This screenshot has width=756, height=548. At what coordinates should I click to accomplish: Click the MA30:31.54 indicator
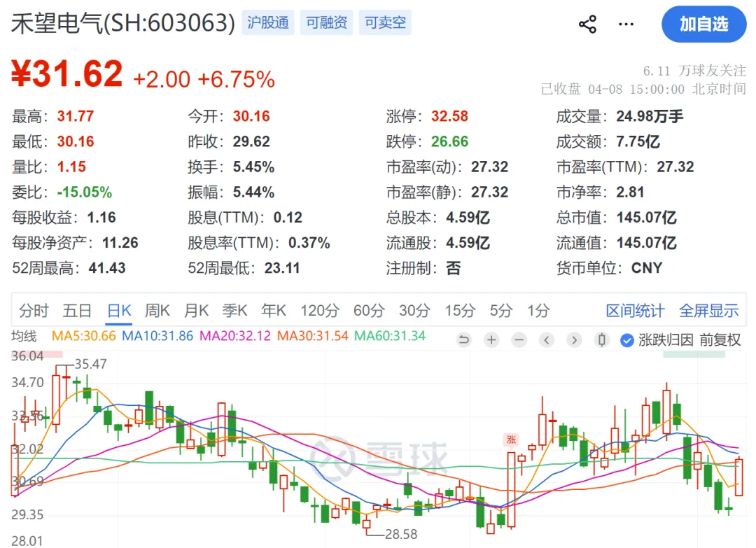tap(312, 336)
